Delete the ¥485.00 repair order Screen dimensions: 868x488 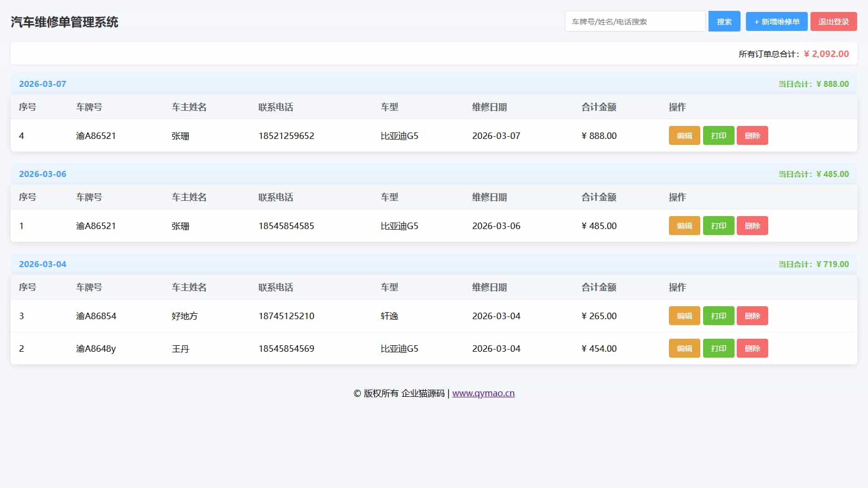pyautogui.click(x=752, y=226)
